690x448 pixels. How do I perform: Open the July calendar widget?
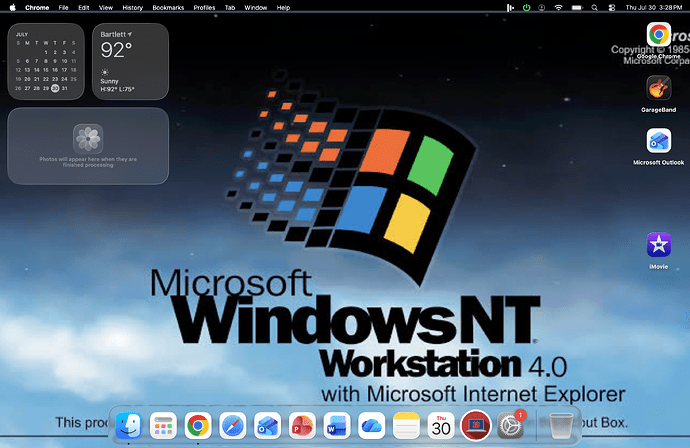[x=46, y=61]
